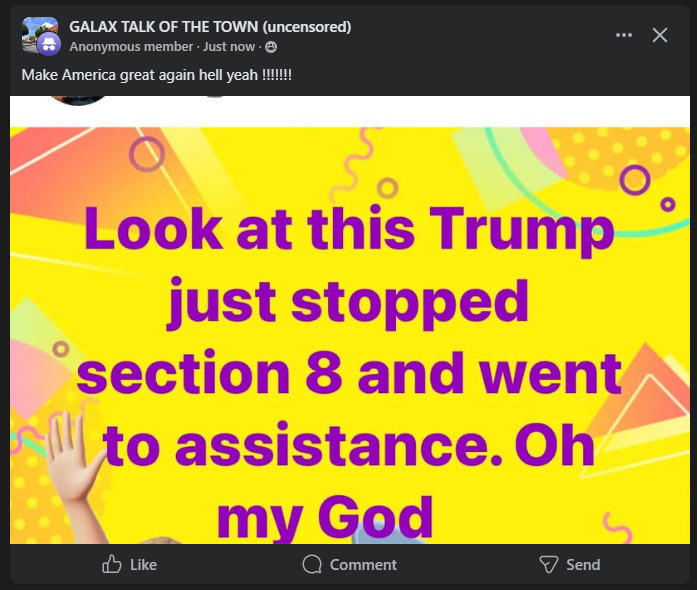The width and height of the screenshot is (697, 590).
Task: Close the post with the X button
Action: point(660,35)
